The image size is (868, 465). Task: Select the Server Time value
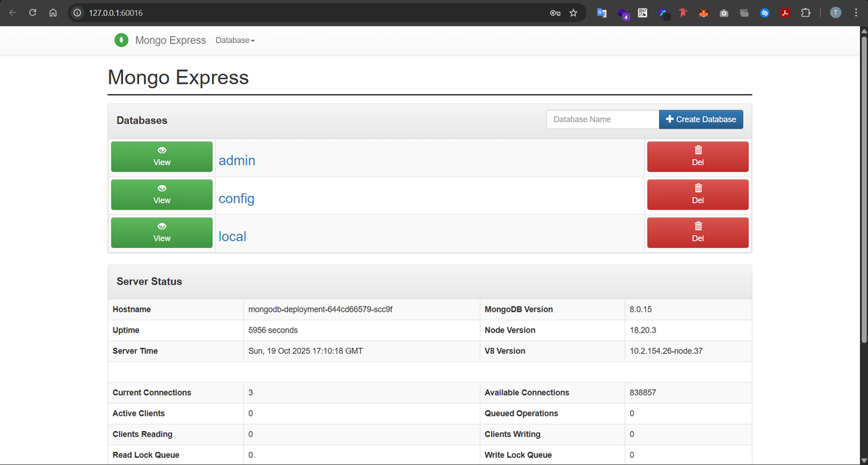click(305, 351)
